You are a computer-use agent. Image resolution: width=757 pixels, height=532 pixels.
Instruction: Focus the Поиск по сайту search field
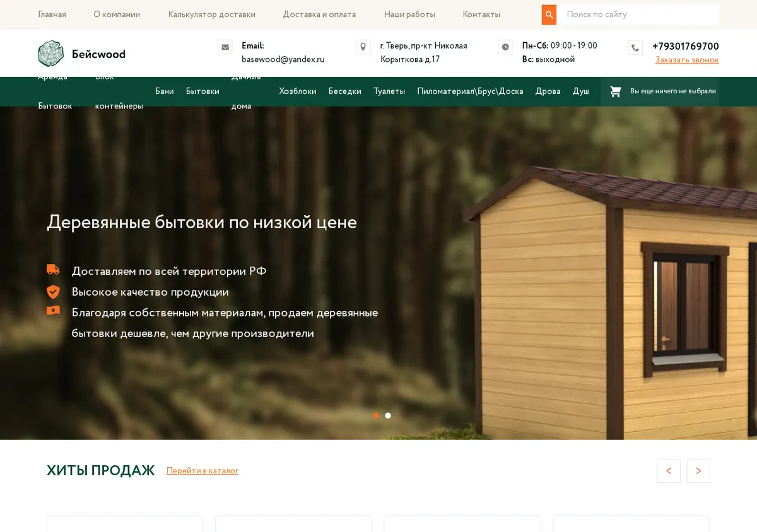point(638,14)
